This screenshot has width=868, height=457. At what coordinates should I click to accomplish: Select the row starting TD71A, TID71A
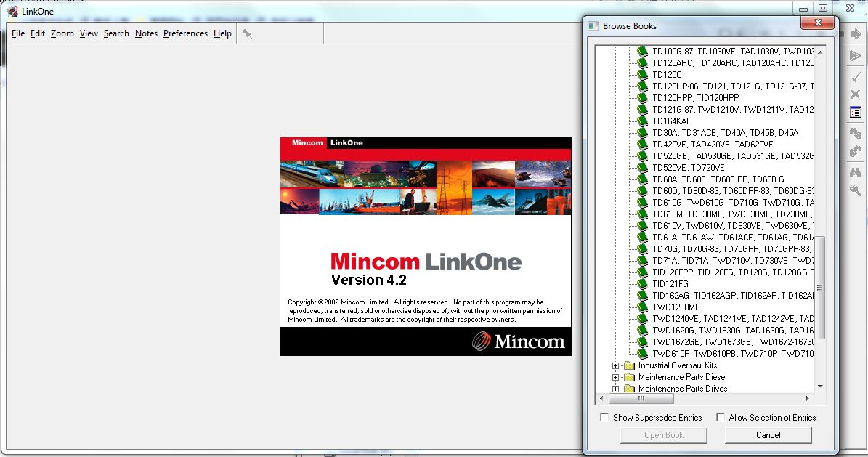pos(732,261)
